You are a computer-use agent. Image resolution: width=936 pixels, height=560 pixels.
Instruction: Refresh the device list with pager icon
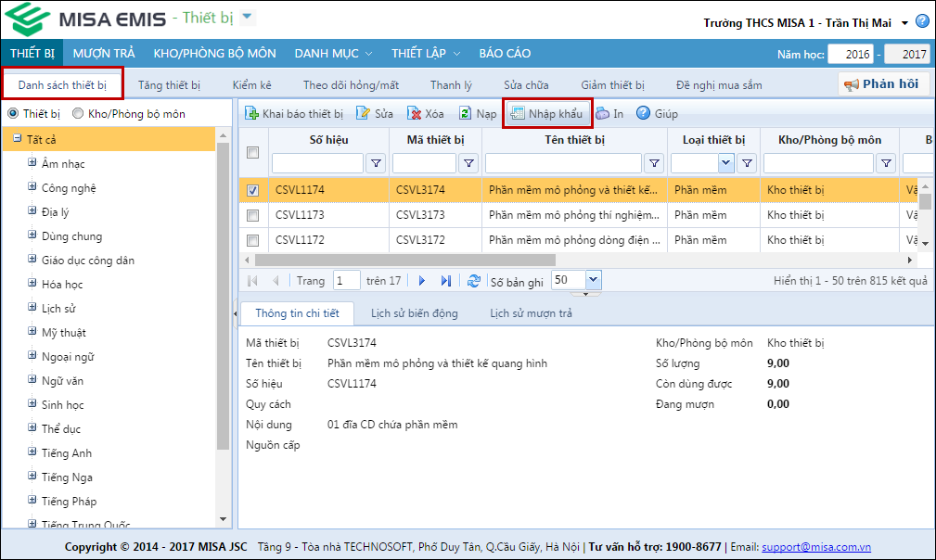pos(474,280)
